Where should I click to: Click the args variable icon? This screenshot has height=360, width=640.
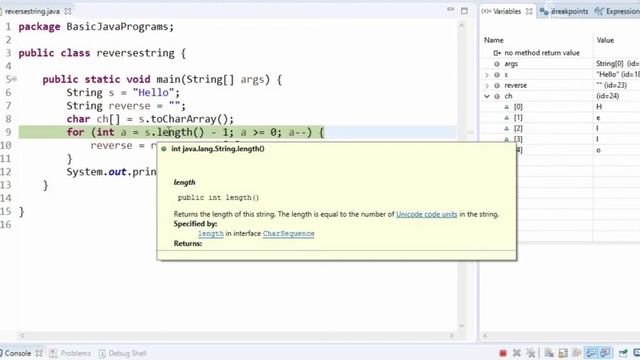[x=497, y=64]
